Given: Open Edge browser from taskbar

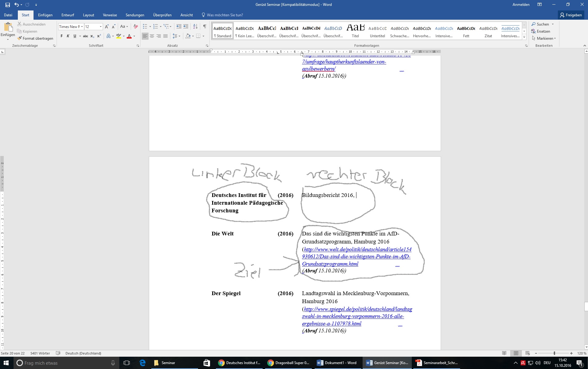Looking at the screenshot, I should (x=142, y=363).
